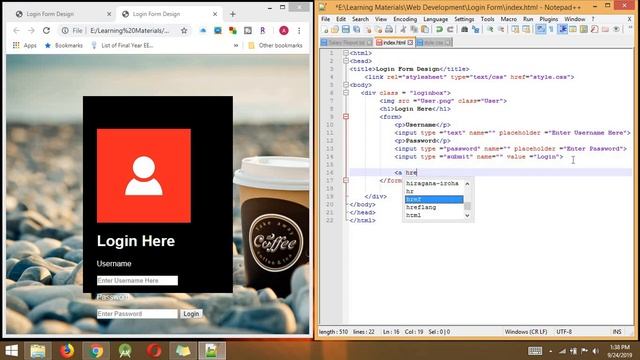This screenshot has height=360, width=640.
Task: Click the Open file toolbar icon
Action: click(335, 29)
